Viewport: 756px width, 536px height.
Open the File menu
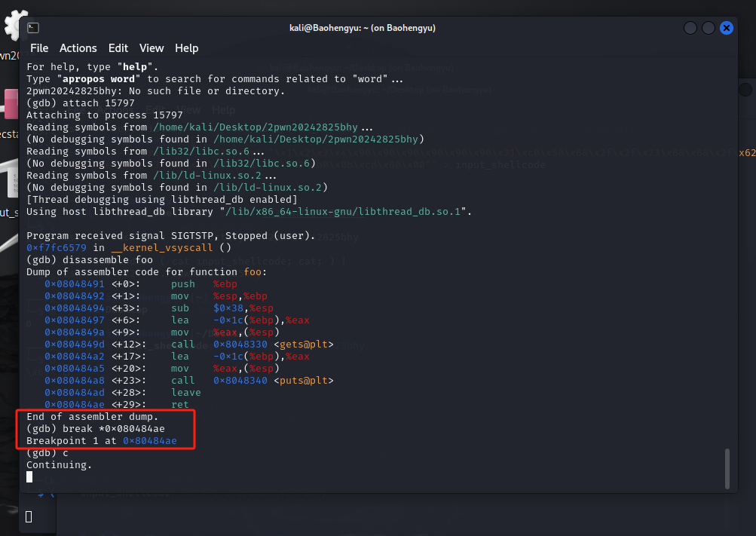click(39, 48)
